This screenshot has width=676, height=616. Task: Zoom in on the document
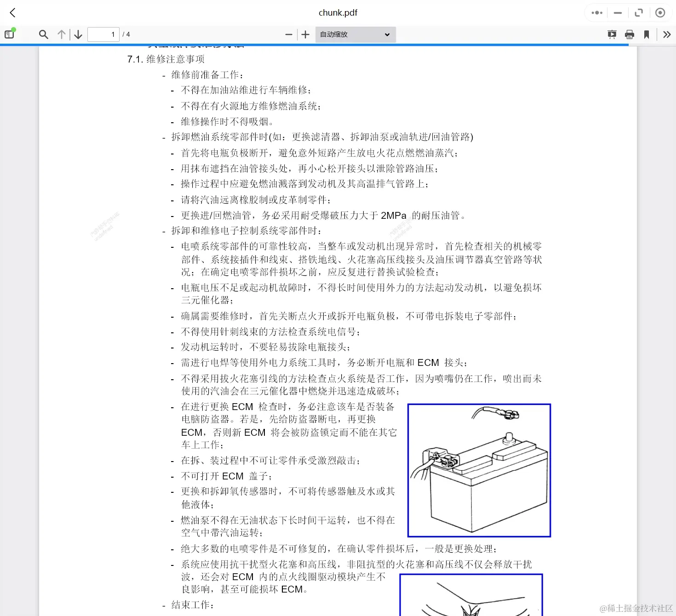pos(305,34)
